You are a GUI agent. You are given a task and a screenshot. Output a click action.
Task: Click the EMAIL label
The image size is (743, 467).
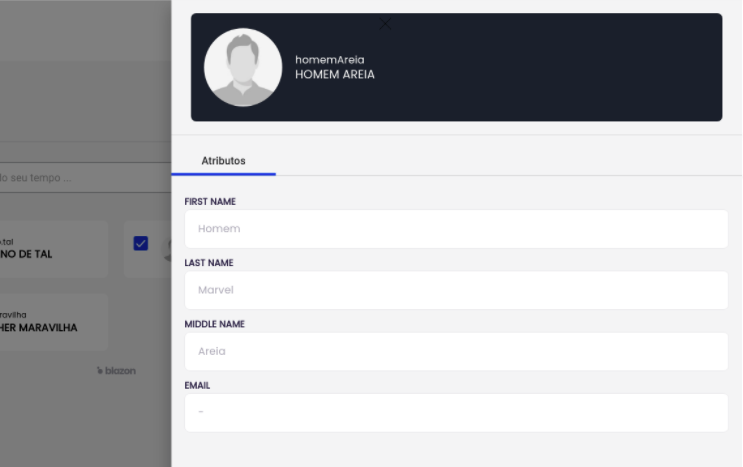(198, 385)
